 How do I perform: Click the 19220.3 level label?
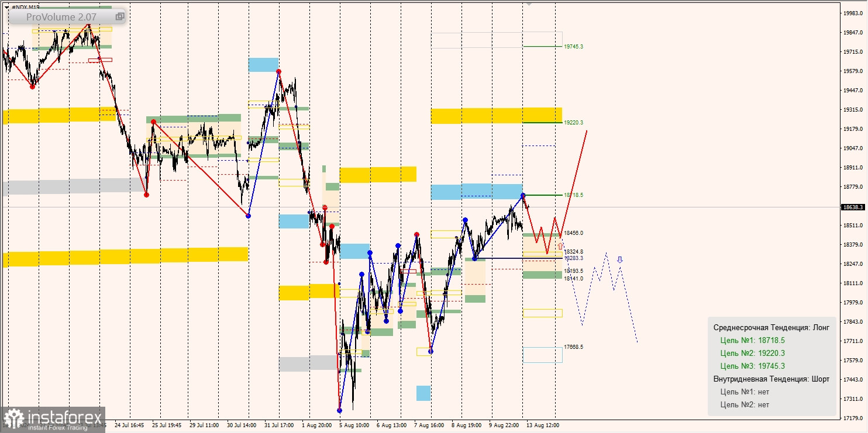click(x=573, y=123)
